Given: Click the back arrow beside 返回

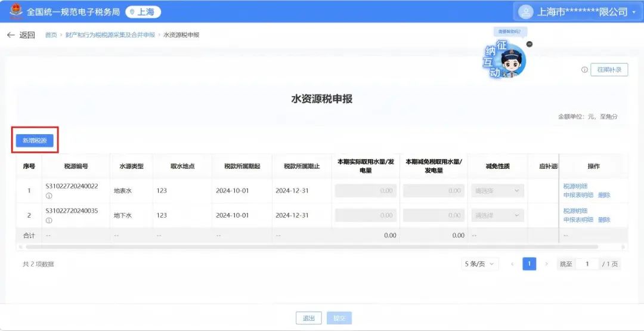Looking at the screenshot, I should point(11,35).
